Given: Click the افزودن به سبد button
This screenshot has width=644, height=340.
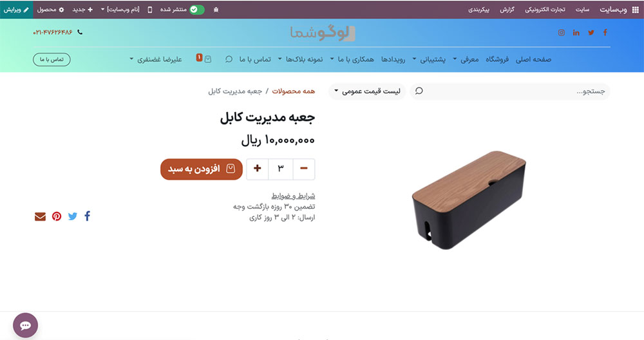Looking at the screenshot, I should 202,169.
